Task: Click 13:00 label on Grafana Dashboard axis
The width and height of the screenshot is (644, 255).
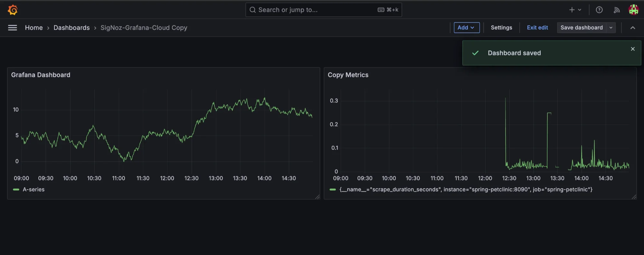Action: pyautogui.click(x=216, y=178)
